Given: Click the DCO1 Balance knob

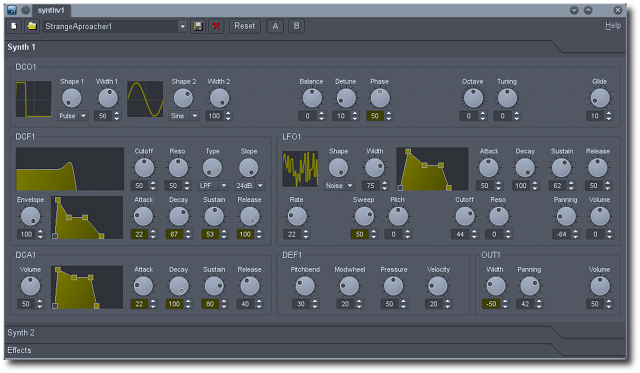Looking at the screenshot, I should (x=312, y=98).
